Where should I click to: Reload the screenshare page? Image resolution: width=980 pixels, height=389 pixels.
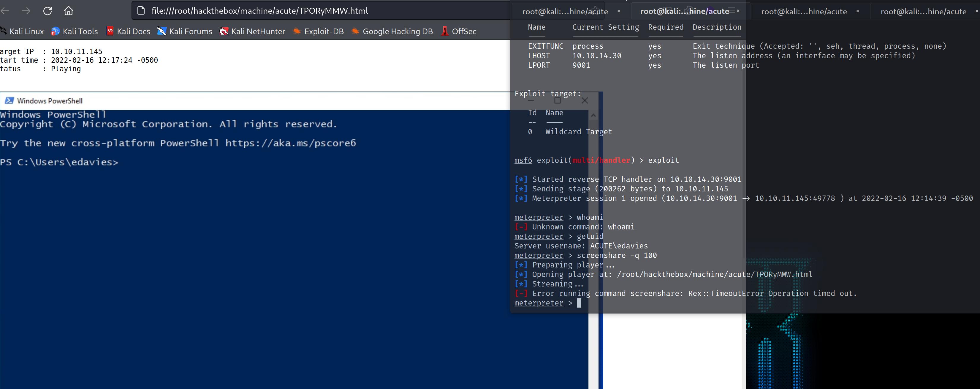coord(48,11)
